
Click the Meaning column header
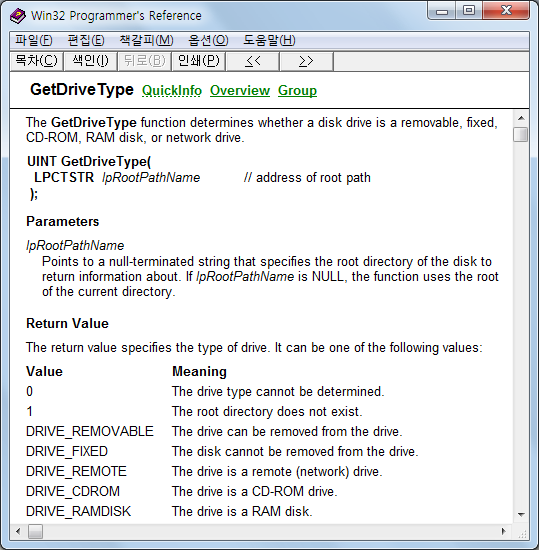[200, 371]
